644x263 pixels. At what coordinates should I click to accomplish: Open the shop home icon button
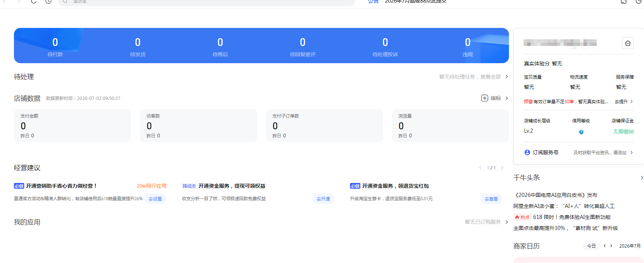tap(628, 43)
